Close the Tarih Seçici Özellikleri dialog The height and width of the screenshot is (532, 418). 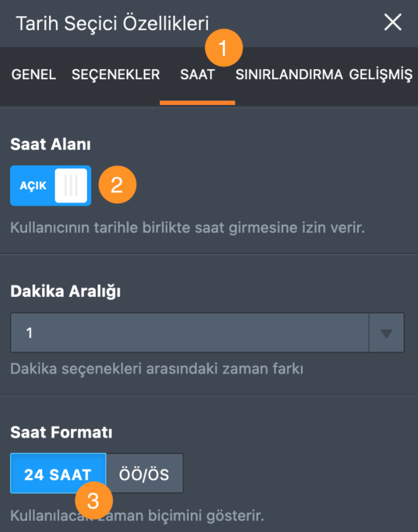(393, 22)
